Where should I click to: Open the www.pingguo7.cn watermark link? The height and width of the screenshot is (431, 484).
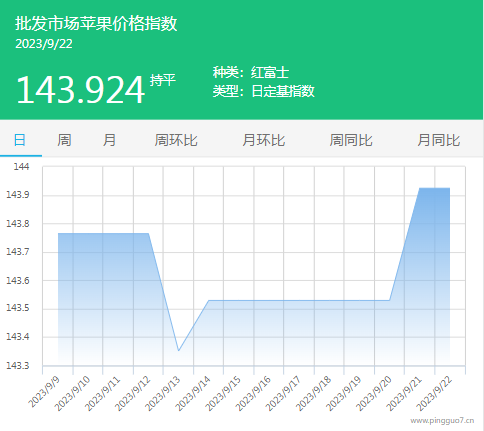[442, 421]
